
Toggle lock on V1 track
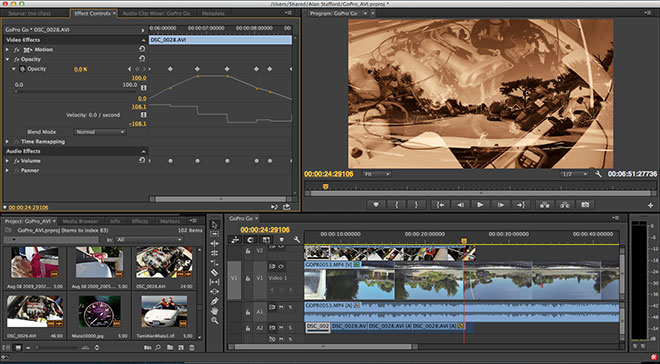248,278
